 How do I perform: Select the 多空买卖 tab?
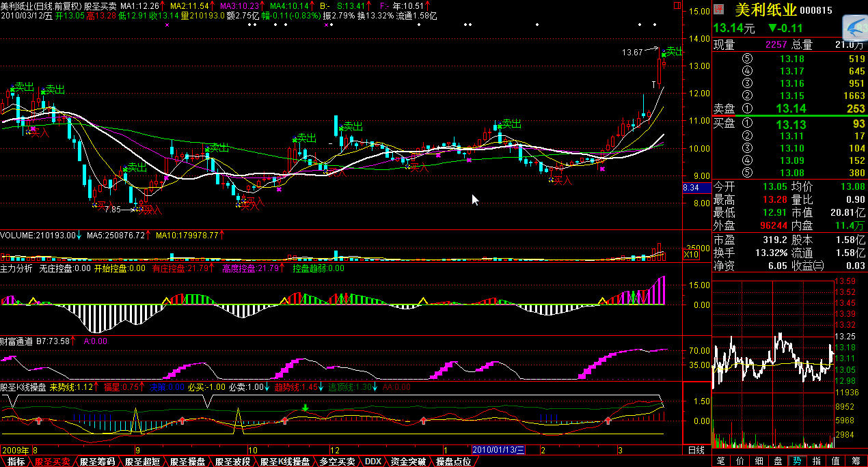pos(338,462)
